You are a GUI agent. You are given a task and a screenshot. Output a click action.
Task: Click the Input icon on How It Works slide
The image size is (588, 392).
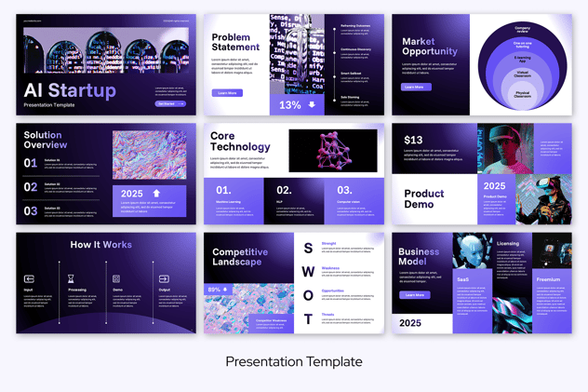coord(29,278)
